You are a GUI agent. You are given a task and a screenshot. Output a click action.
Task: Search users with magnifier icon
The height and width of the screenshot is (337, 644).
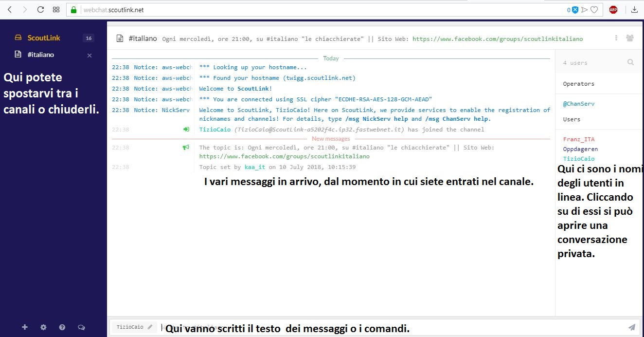click(630, 62)
